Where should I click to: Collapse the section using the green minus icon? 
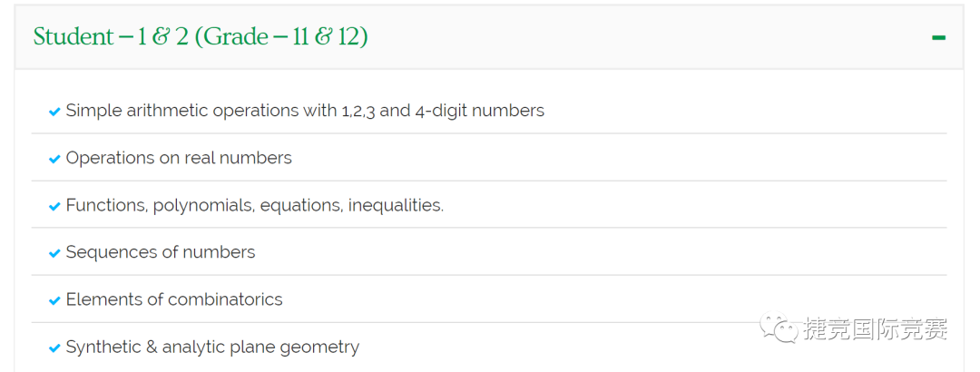click(x=938, y=37)
